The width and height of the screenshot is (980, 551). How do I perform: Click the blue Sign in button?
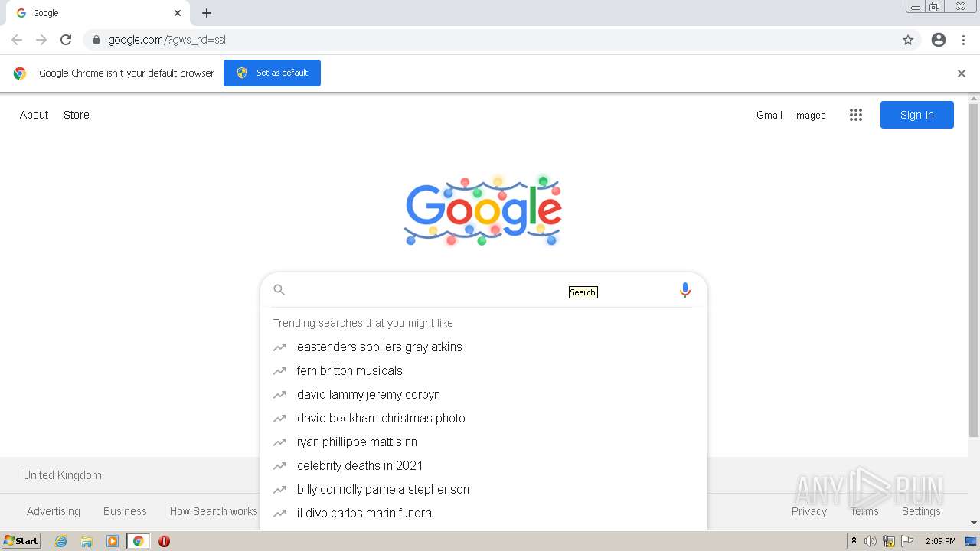(x=917, y=115)
